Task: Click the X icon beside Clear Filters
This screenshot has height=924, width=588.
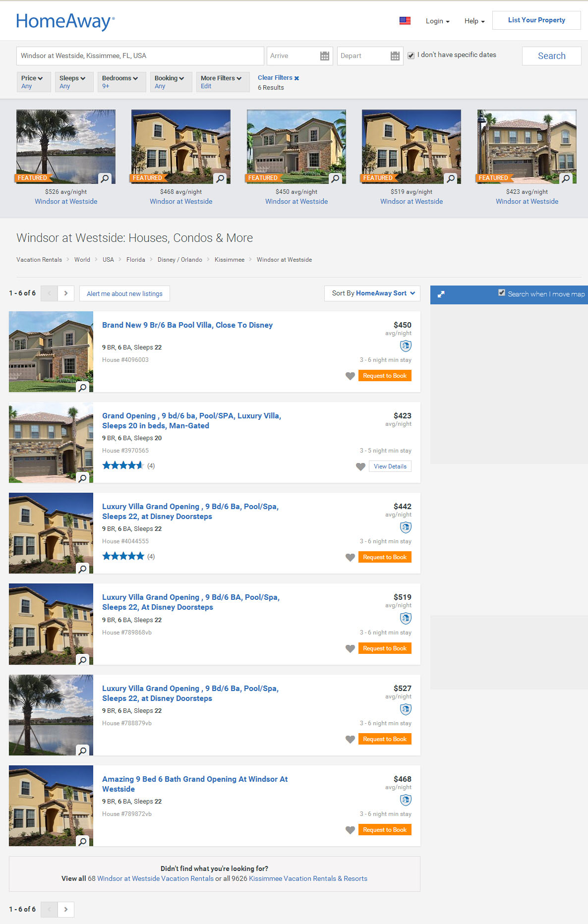Action: tap(296, 78)
